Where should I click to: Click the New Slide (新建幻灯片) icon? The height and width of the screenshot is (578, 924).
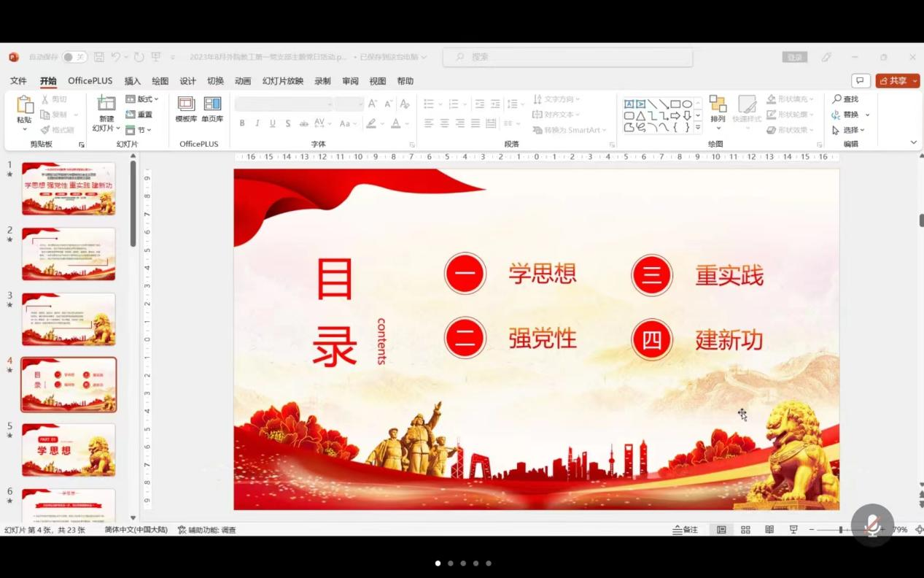[106, 104]
